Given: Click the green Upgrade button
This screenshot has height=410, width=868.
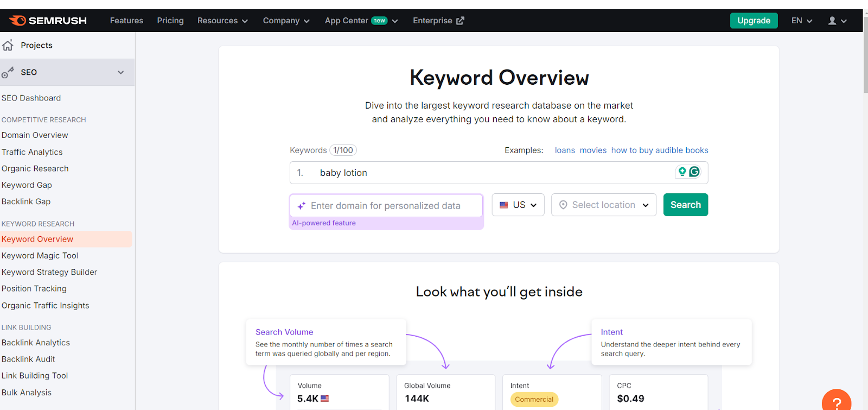Looking at the screenshot, I should pyautogui.click(x=754, y=21).
